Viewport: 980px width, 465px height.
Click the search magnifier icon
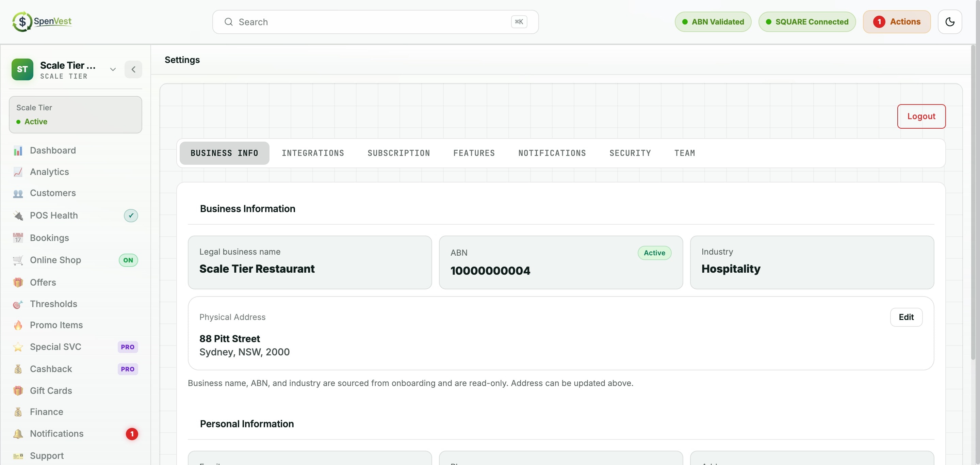[x=228, y=22]
